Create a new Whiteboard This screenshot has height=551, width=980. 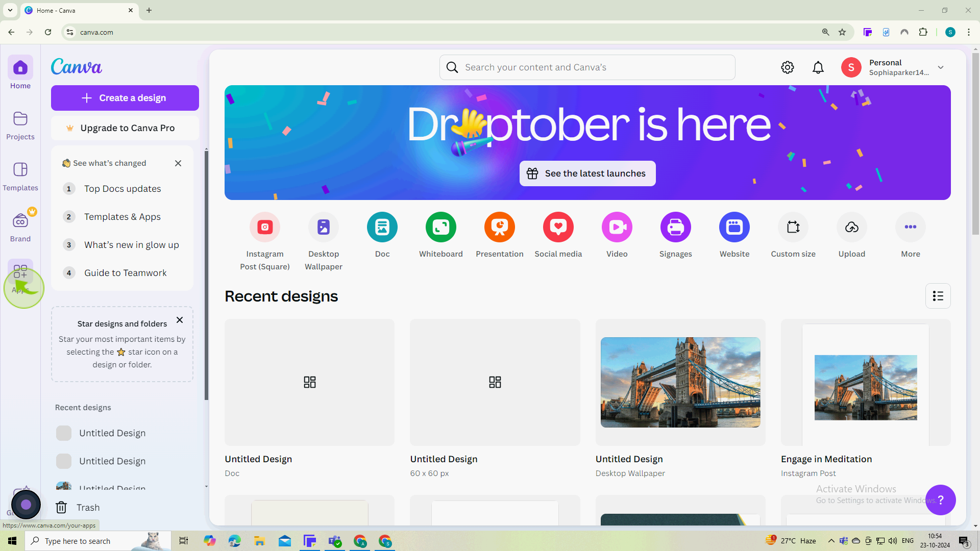tap(441, 235)
